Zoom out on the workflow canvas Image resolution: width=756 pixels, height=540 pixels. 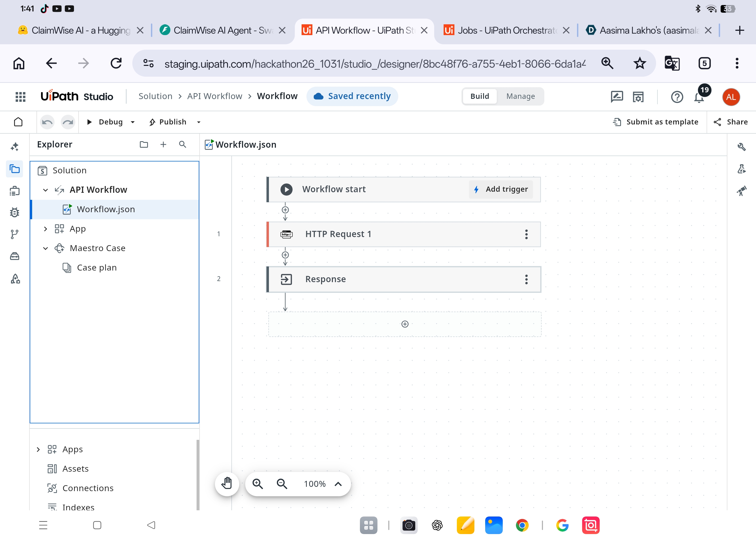(x=282, y=484)
